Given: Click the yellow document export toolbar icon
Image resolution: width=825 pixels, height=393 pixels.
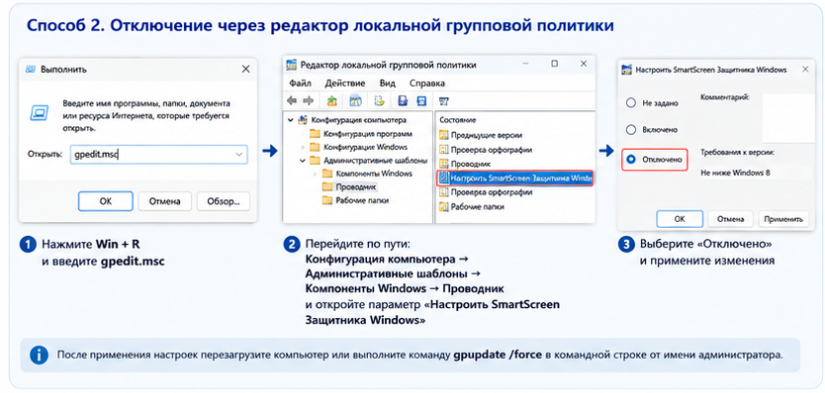Looking at the screenshot, I should tap(378, 100).
